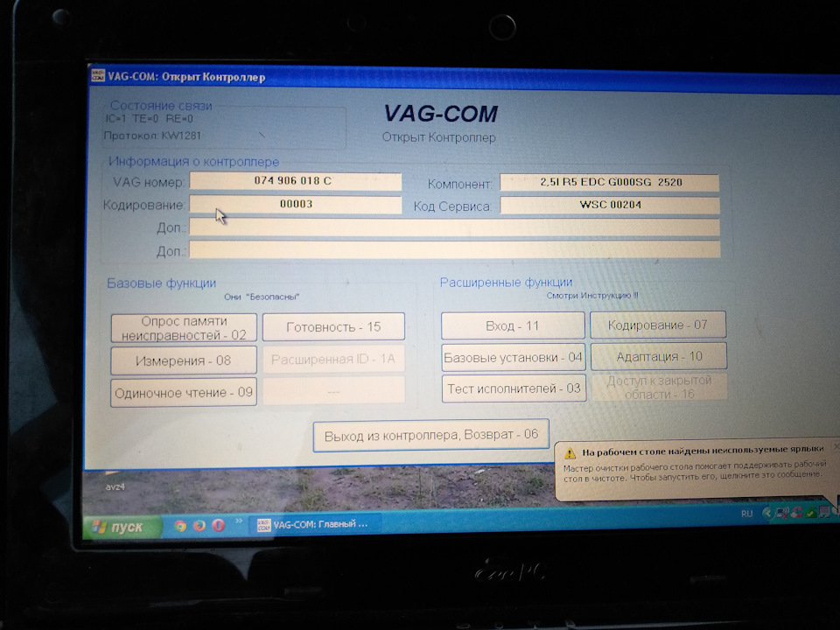The image size is (840, 630).
Task: Select Одиночное чтение - 09 button
Action: 184,393
